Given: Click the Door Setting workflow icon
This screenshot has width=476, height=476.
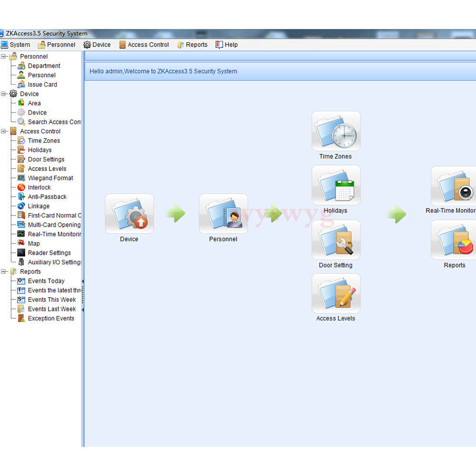Looking at the screenshot, I should 336,240.
